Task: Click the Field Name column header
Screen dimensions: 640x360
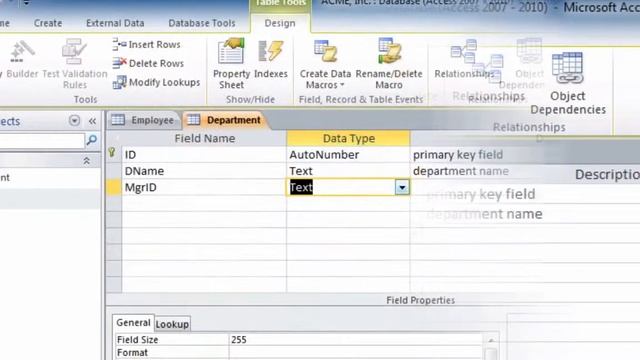Action: tap(204, 138)
